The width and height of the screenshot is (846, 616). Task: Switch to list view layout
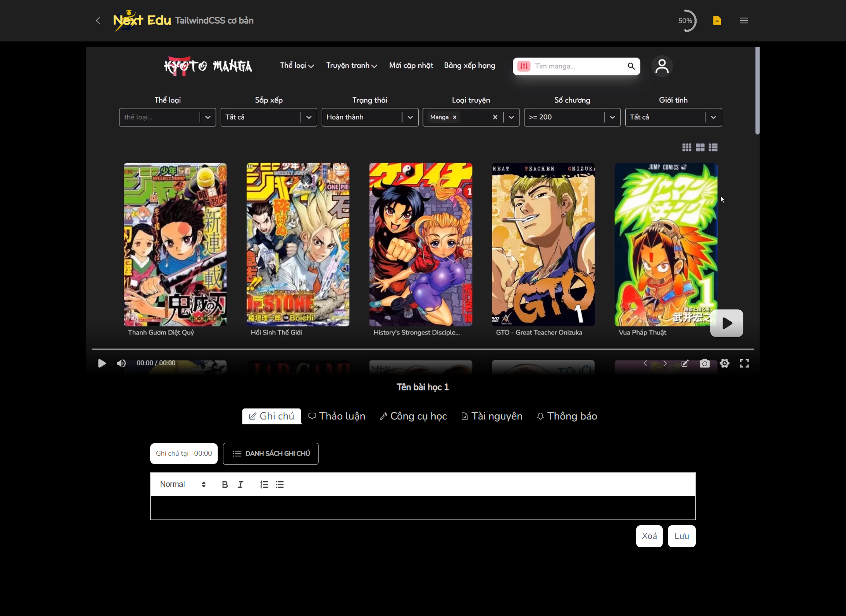(x=713, y=147)
